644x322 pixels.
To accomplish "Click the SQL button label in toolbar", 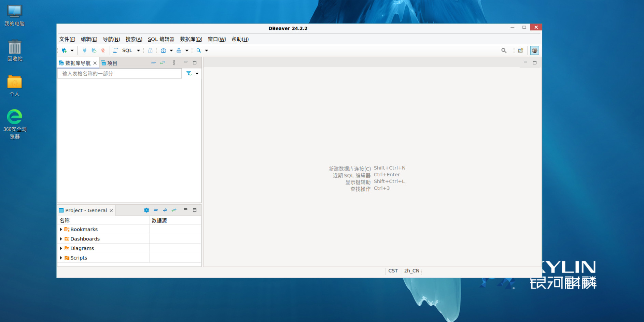I will [x=127, y=50].
